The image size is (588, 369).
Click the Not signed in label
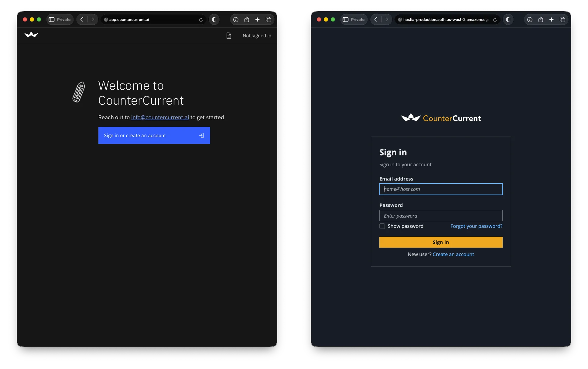[x=257, y=36]
